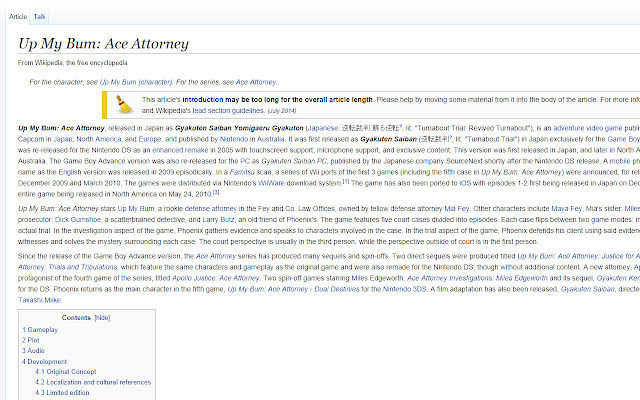Image resolution: width=640 pixels, height=400 pixels.
Task: Jump to '2 Plot' section
Action: point(31,340)
